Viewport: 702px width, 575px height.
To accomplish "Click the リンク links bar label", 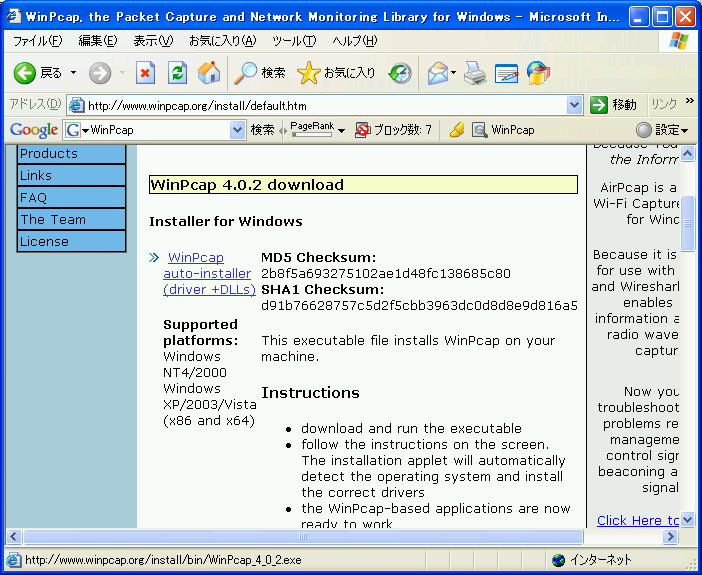I will pyautogui.click(x=664, y=105).
